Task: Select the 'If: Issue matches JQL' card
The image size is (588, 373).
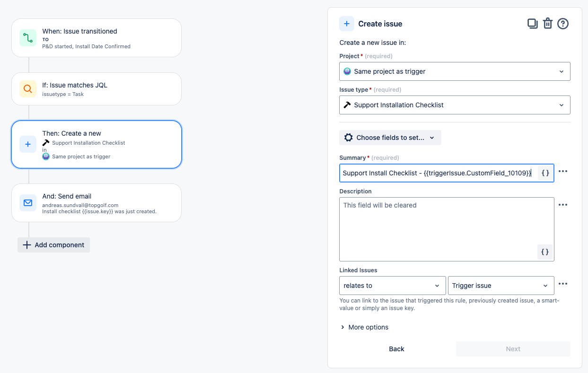Action: pyautogui.click(x=97, y=88)
